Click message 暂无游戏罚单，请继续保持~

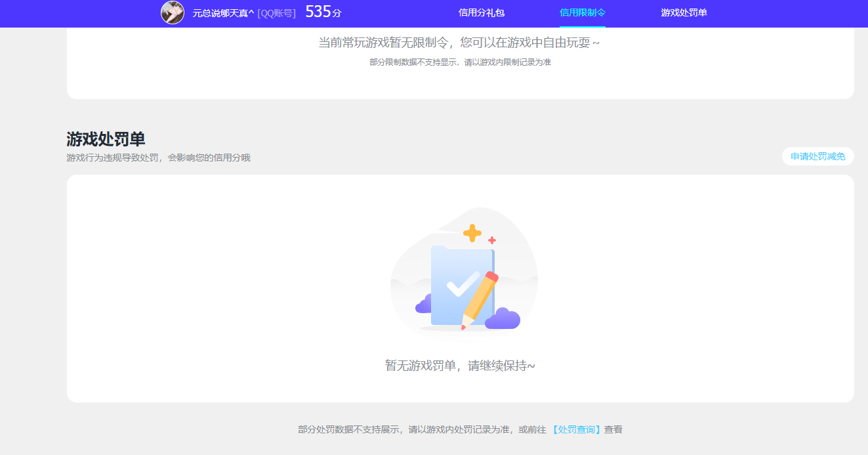[460, 366]
